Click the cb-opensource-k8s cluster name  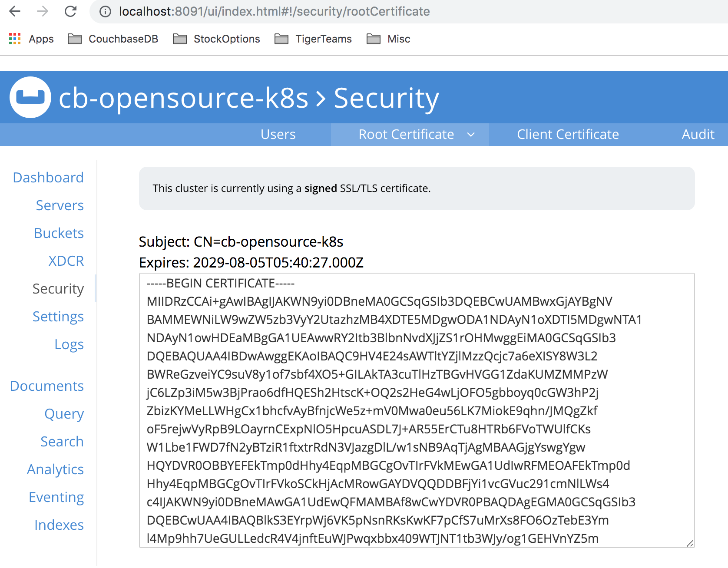tap(183, 98)
